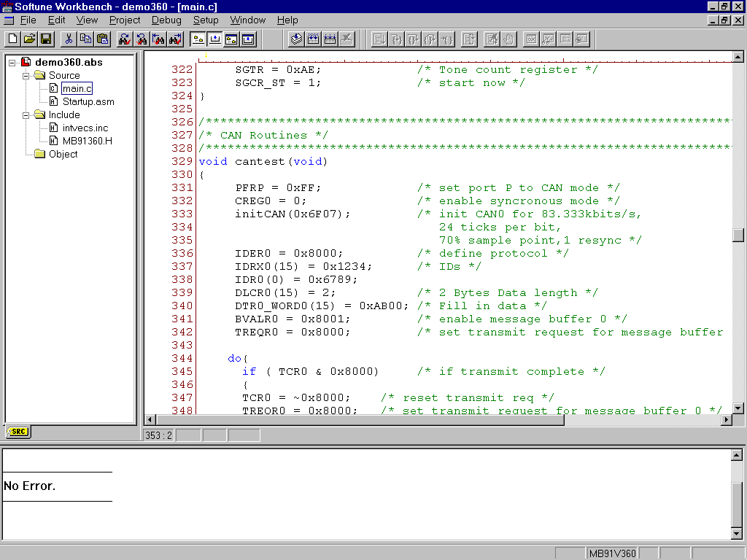
Task: Toggle the project tree window view button
Action: [x=198, y=39]
